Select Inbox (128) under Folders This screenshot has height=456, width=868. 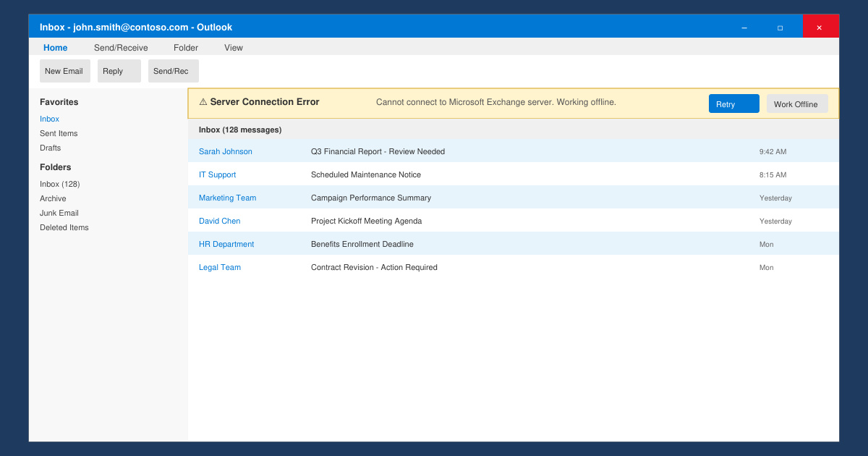59,184
